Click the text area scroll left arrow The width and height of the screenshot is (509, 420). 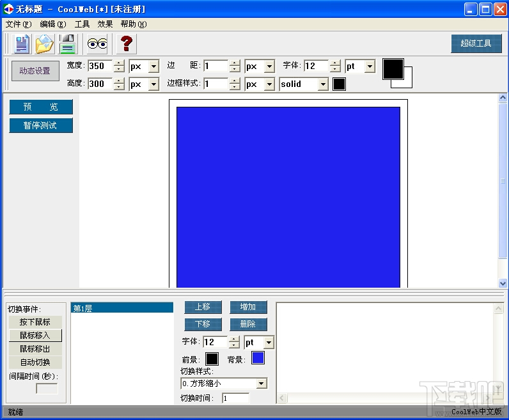click(x=282, y=398)
